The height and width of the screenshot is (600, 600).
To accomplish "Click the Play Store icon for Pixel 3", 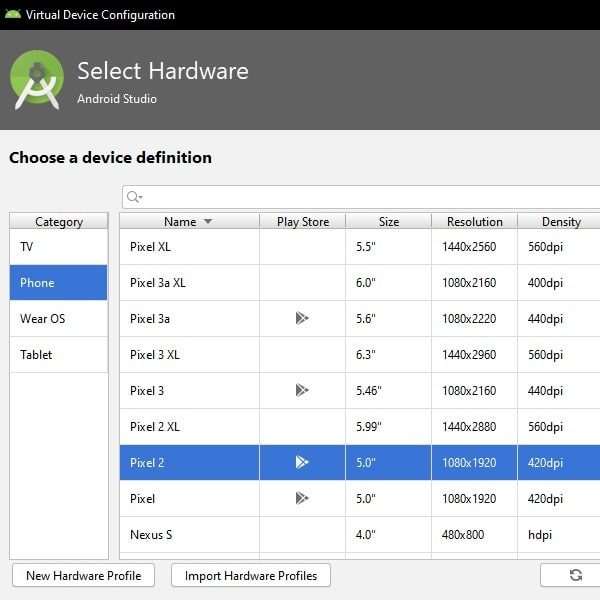I will [302, 390].
